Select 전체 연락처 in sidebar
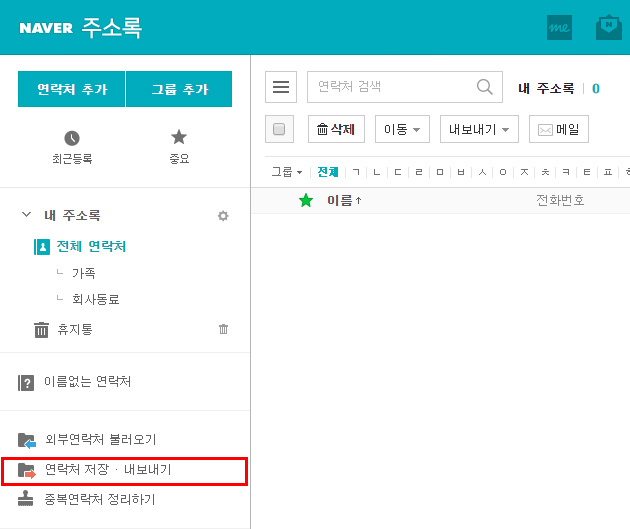 (x=80, y=246)
